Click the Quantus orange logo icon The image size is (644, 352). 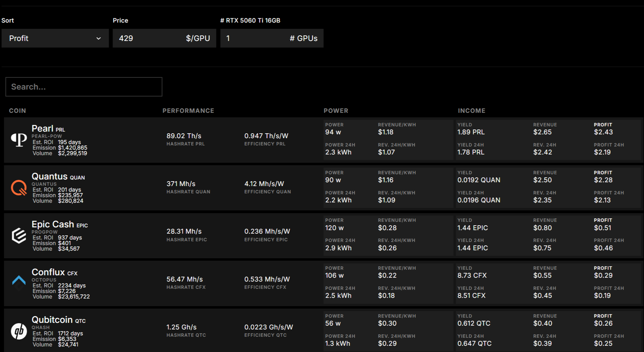click(x=19, y=188)
